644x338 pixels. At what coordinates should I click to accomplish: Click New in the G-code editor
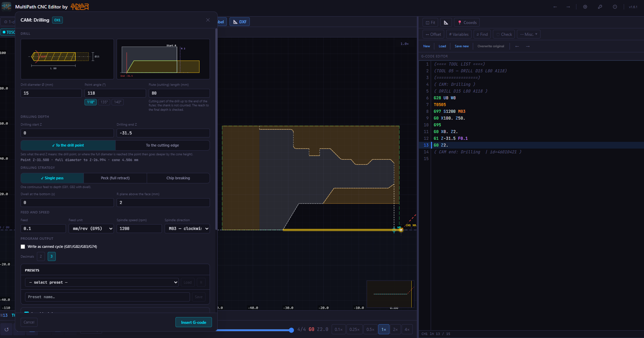click(427, 46)
